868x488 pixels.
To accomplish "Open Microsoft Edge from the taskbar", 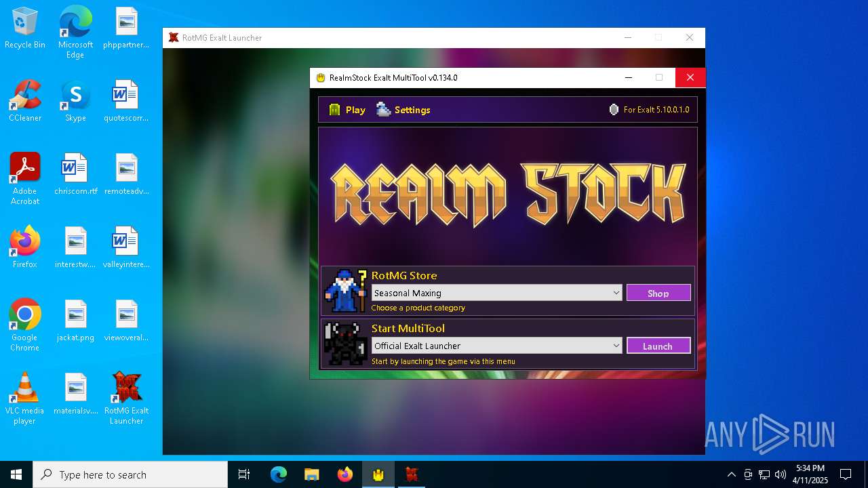I will click(x=279, y=474).
